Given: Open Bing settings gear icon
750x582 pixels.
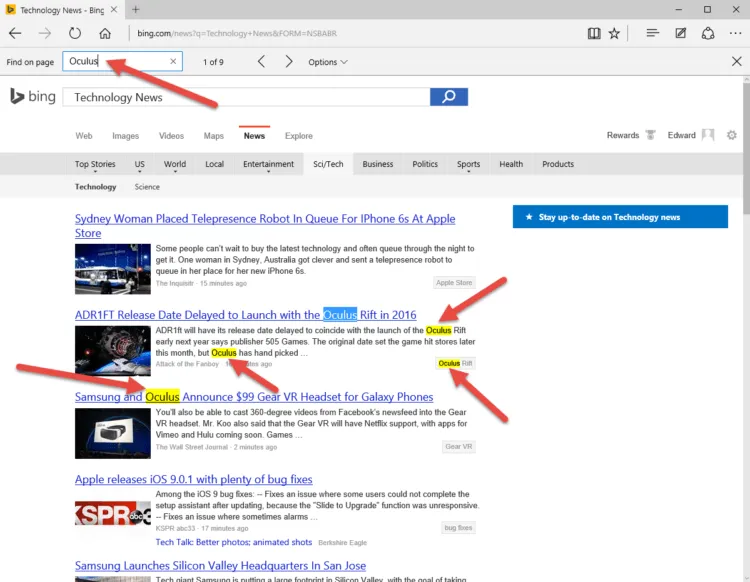Looking at the screenshot, I should pos(731,135).
